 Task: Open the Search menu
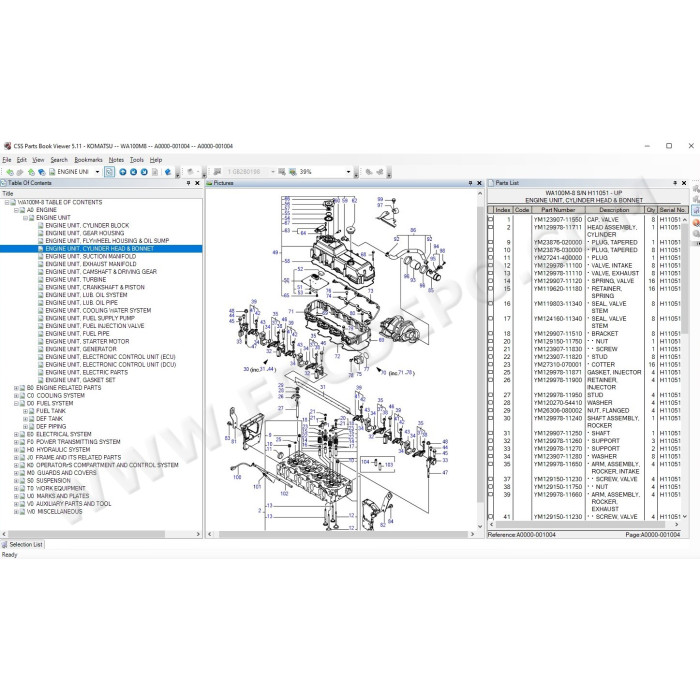pos(59,160)
